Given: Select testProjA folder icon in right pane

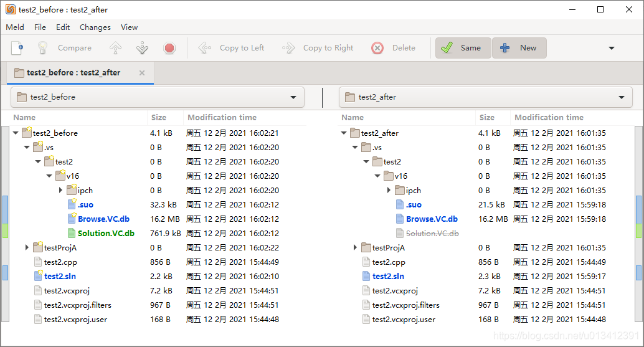Looking at the screenshot, I should coord(366,247).
